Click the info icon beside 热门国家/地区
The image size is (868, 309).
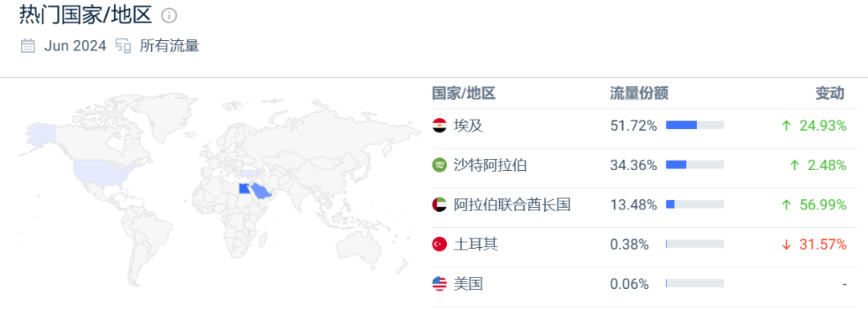pyautogui.click(x=169, y=16)
